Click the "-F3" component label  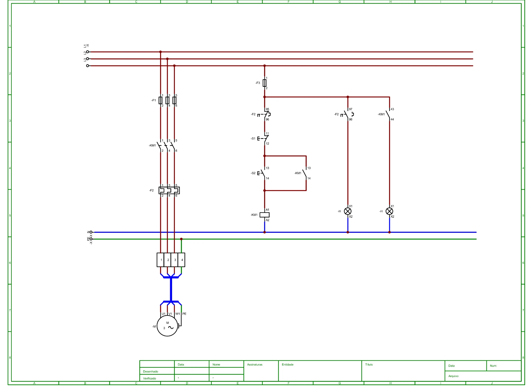258,83
